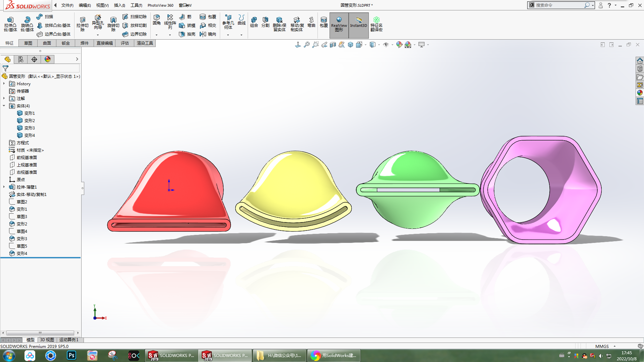Collapse the 实体(4) solid bodies folder
644x362 pixels.
(4, 106)
